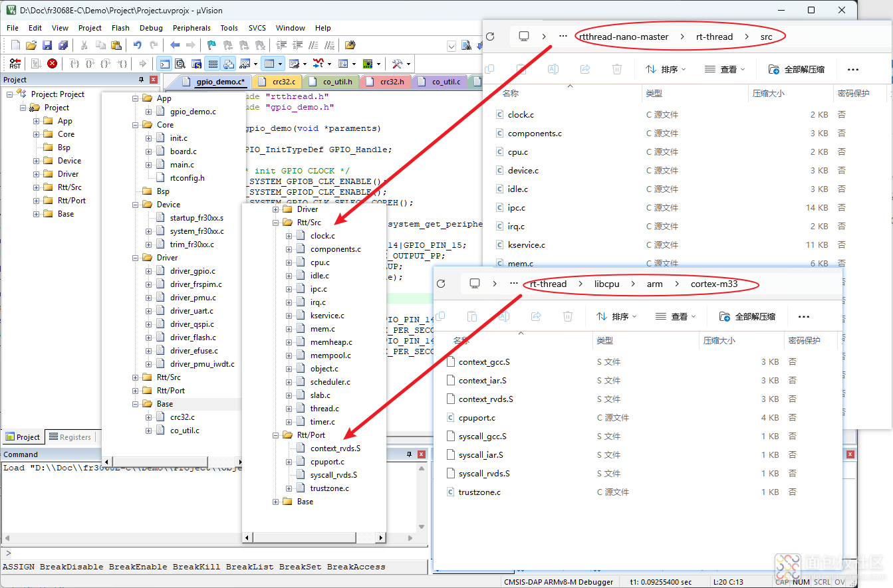Close the docked Project panel
Image resolution: width=893 pixels, height=588 pixels.
pyautogui.click(x=153, y=80)
